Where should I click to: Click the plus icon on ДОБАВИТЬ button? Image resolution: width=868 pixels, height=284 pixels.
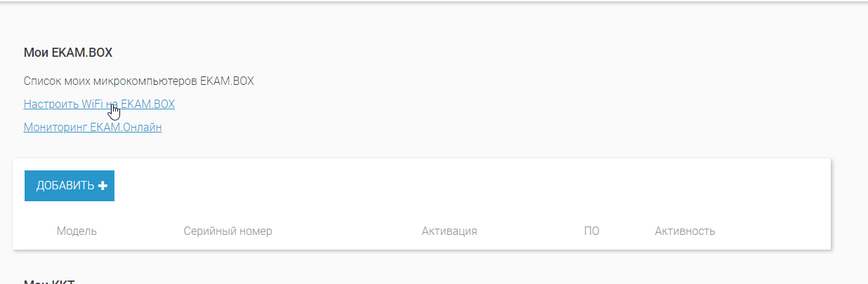coord(103,186)
